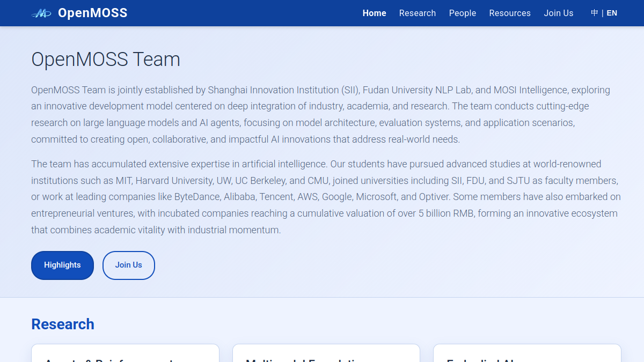
Task: Switch language to Chinese (中)
Action: click(x=594, y=13)
